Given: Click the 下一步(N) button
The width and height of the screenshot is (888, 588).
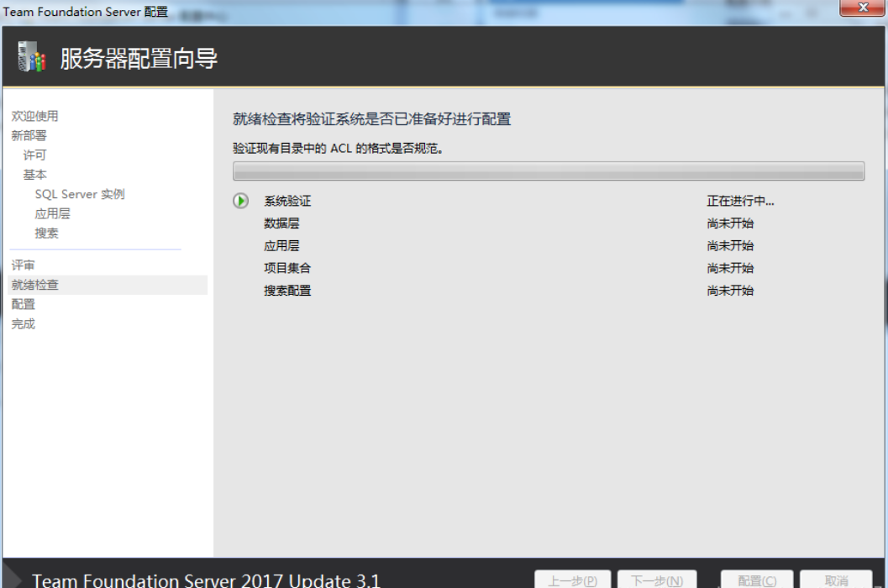Looking at the screenshot, I should [657, 580].
